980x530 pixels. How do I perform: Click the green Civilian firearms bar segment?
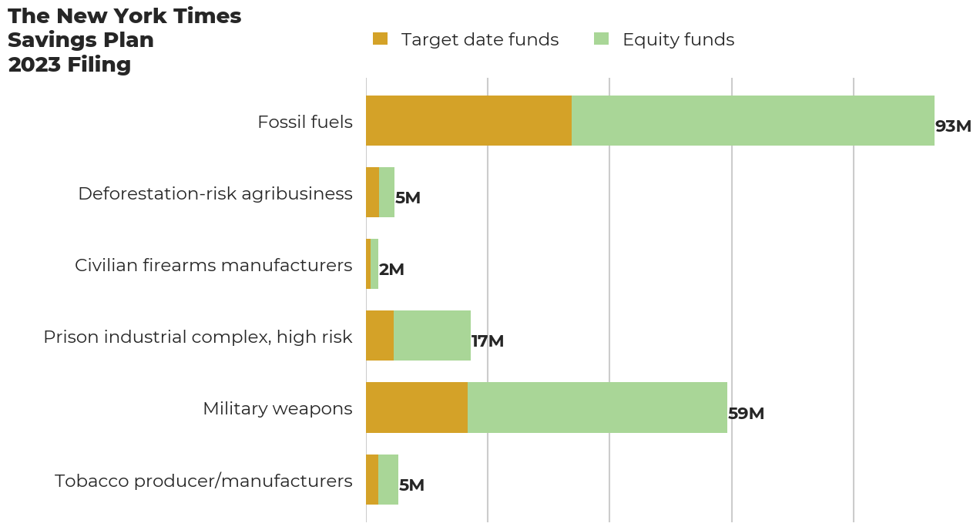coord(374,264)
